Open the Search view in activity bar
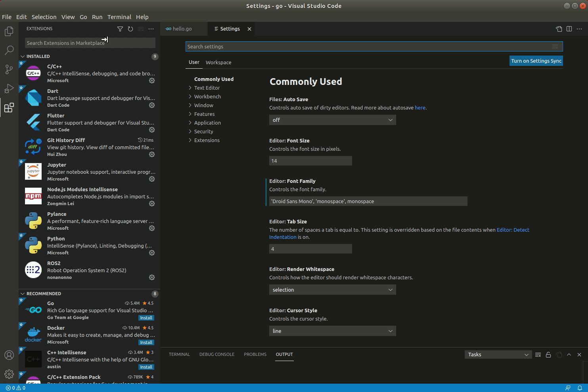Image resolution: width=588 pixels, height=392 pixels. tap(9, 50)
